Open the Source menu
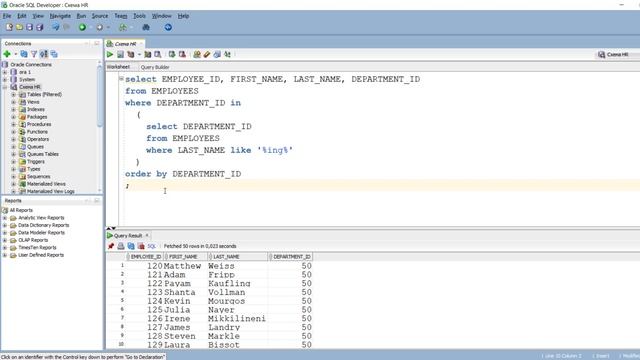The width and height of the screenshot is (640, 360). tap(100, 16)
